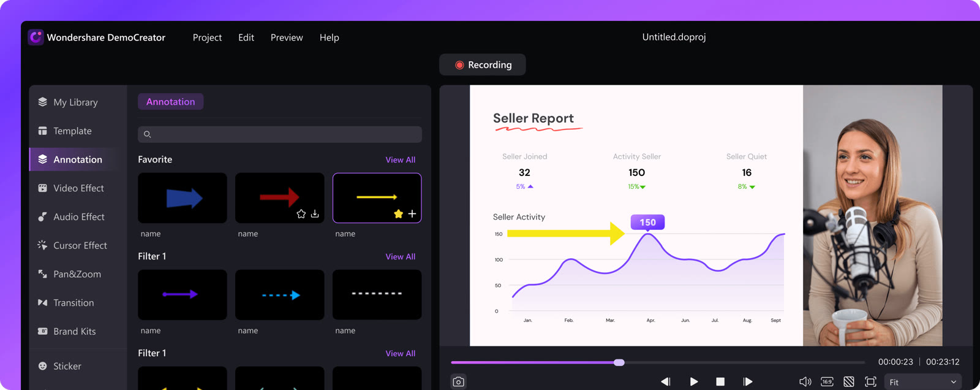Step to the next frame
This screenshot has height=390, width=980.
pyautogui.click(x=748, y=381)
